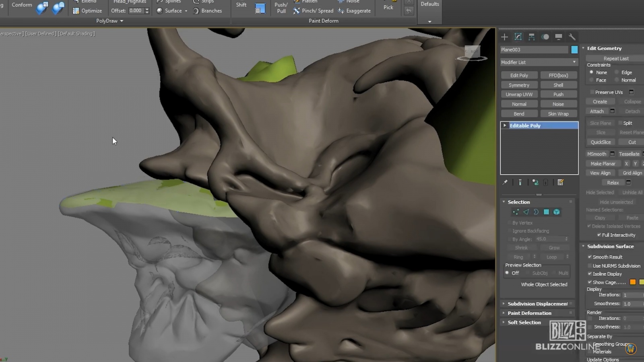The image size is (644, 362).
Task: Open the Display panel icon
Action: tap(558, 37)
